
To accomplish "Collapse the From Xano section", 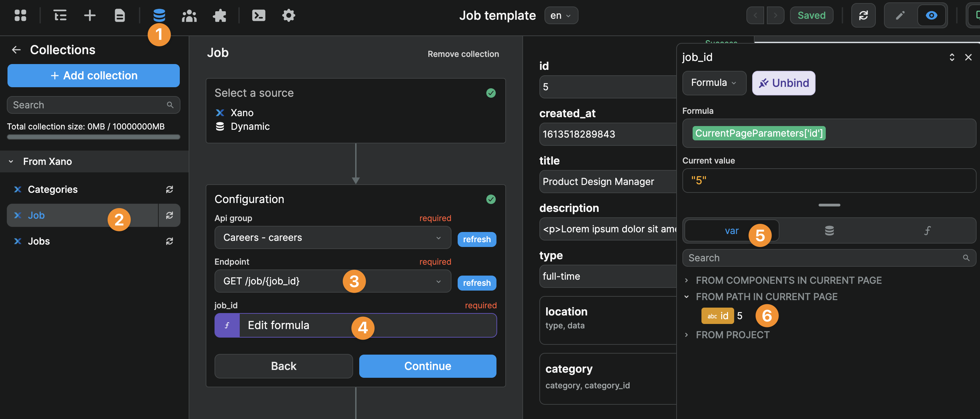I will (12, 161).
